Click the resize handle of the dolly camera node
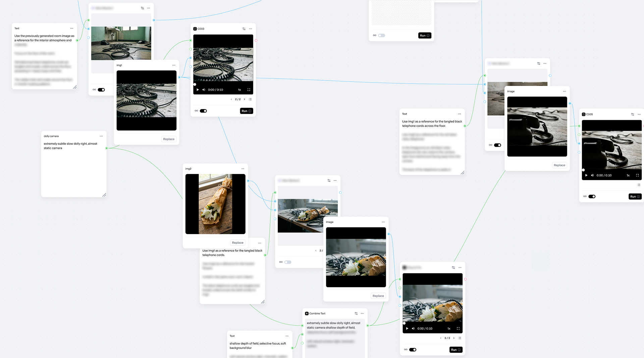 [104, 195]
